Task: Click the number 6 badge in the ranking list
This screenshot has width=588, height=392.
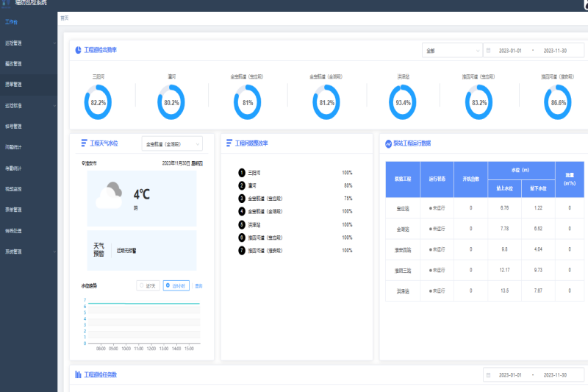Action: point(242,238)
